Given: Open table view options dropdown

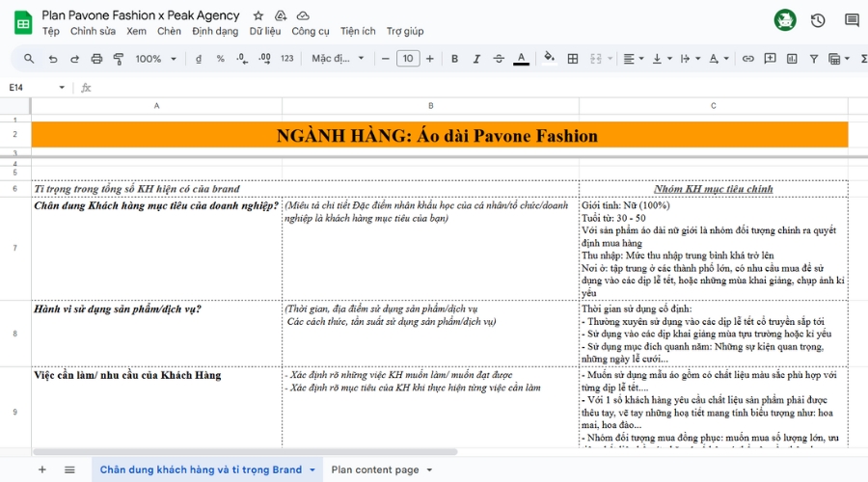Looking at the screenshot, I should pos(839,59).
